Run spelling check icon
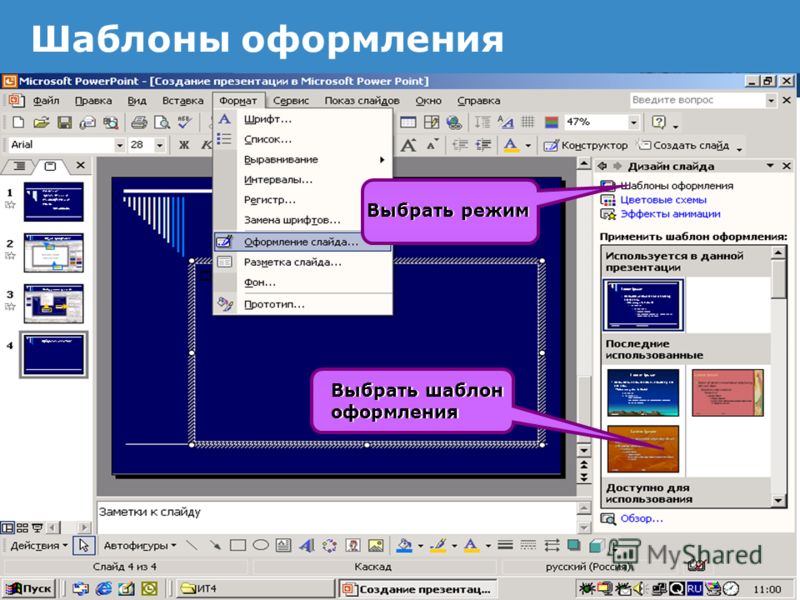800x600 pixels. tap(184, 122)
